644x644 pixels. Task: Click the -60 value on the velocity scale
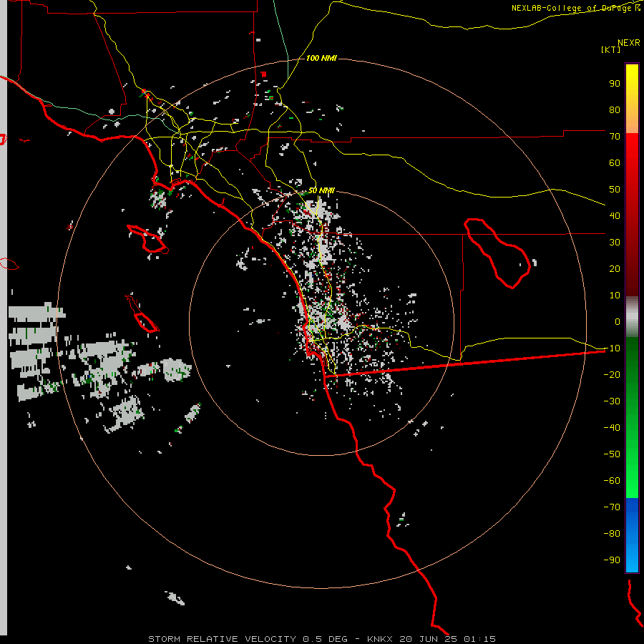tap(612, 481)
